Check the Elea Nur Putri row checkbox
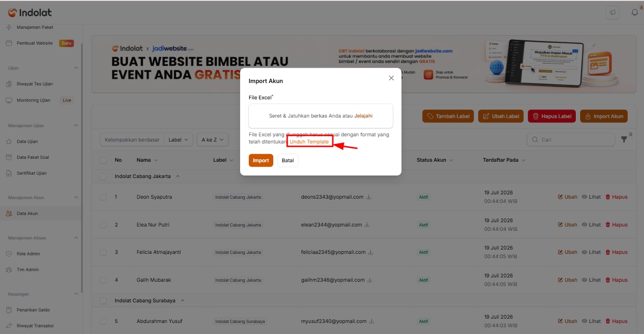 coord(103,225)
